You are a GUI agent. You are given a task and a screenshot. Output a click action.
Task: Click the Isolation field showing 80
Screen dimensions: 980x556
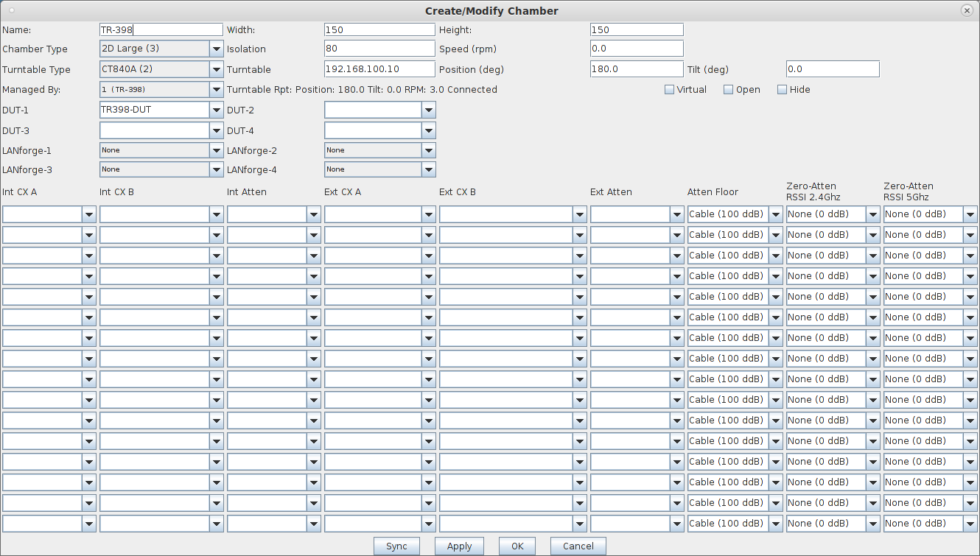[x=380, y=49]
